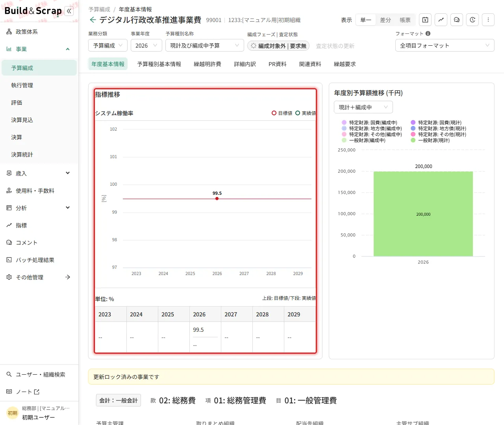Select 決算見込 in sidebar submenu

click(x=39, y=120)
